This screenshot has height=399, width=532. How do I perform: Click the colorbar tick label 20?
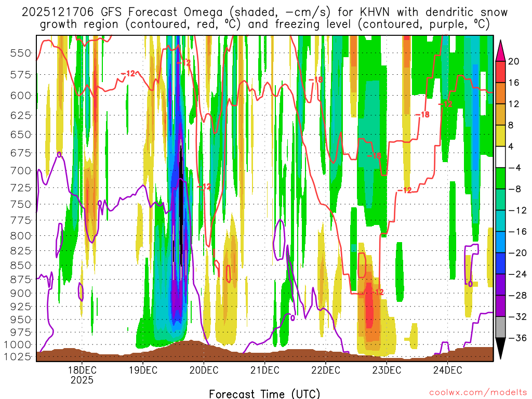point(514,61)
